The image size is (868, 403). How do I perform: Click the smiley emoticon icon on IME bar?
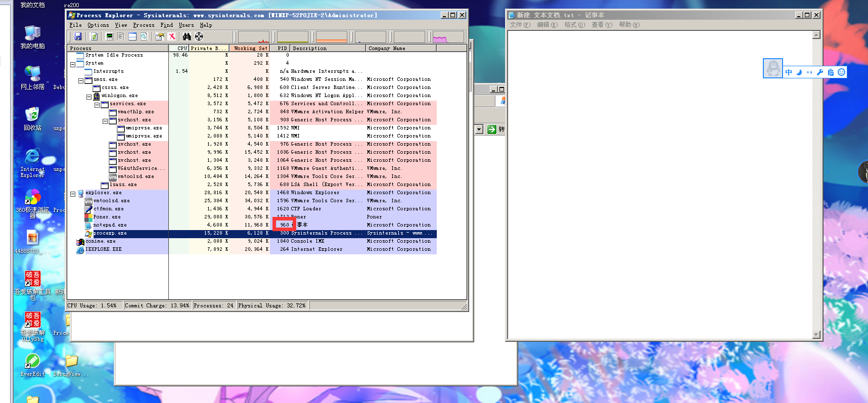(x=841, y=72)
